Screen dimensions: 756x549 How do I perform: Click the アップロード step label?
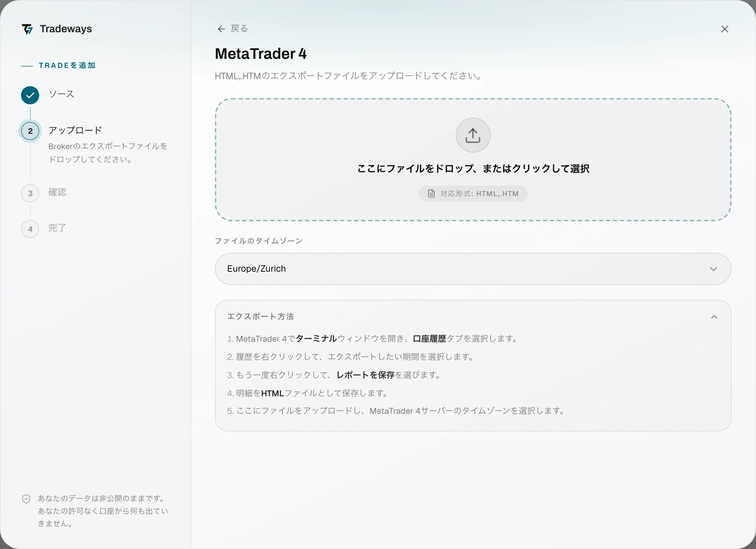click(75, 130)
